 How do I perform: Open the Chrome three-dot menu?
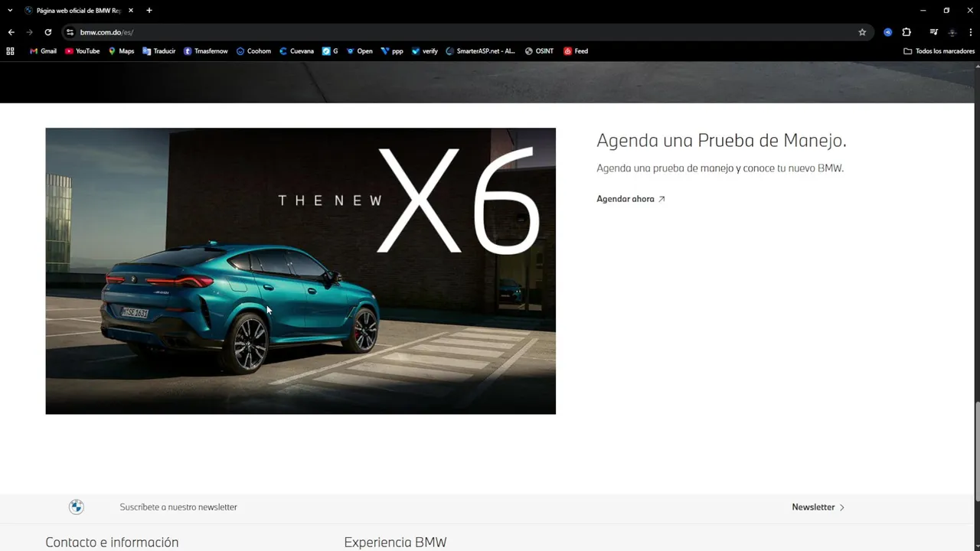point(970,32)
